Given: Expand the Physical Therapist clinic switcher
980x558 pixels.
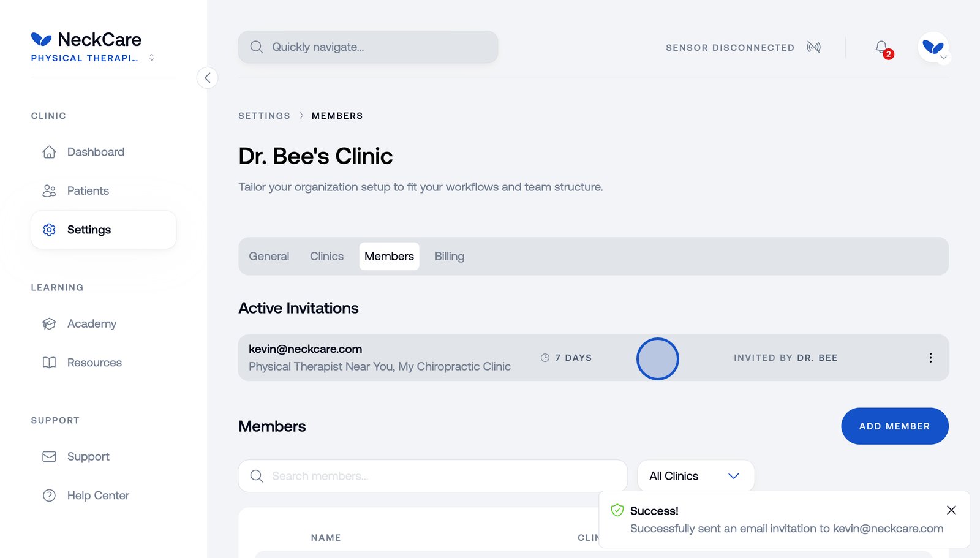Looking at the screenshot, I should [151, 58].
